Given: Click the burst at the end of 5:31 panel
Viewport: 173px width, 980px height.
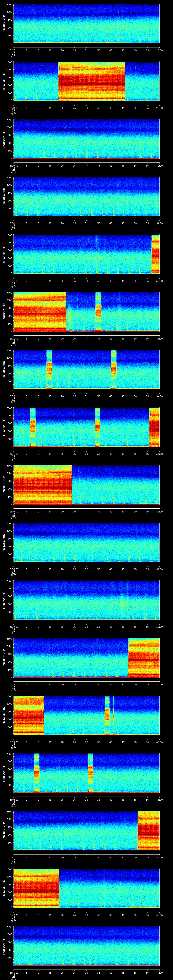Looking at the screenshot, I should (x=155, y=254).
